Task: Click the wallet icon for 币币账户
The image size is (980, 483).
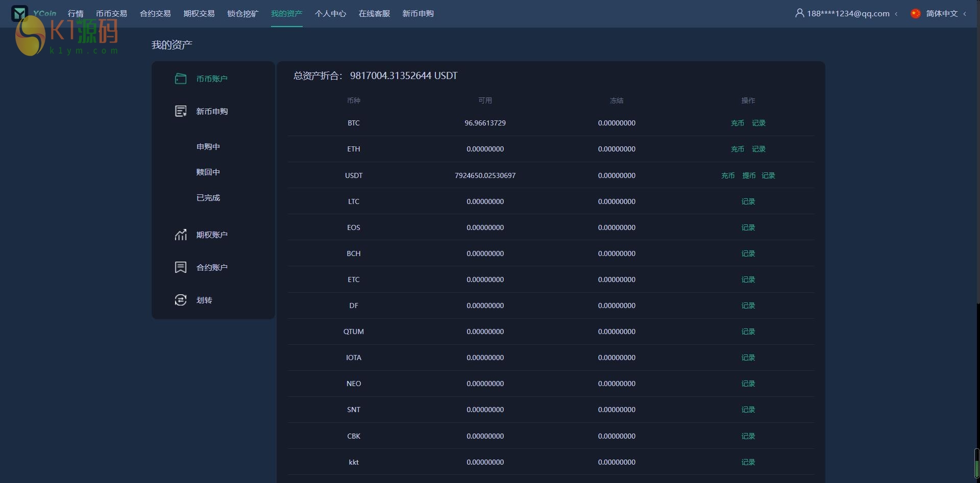Action: pyautogui.click(x=181, y=79)
